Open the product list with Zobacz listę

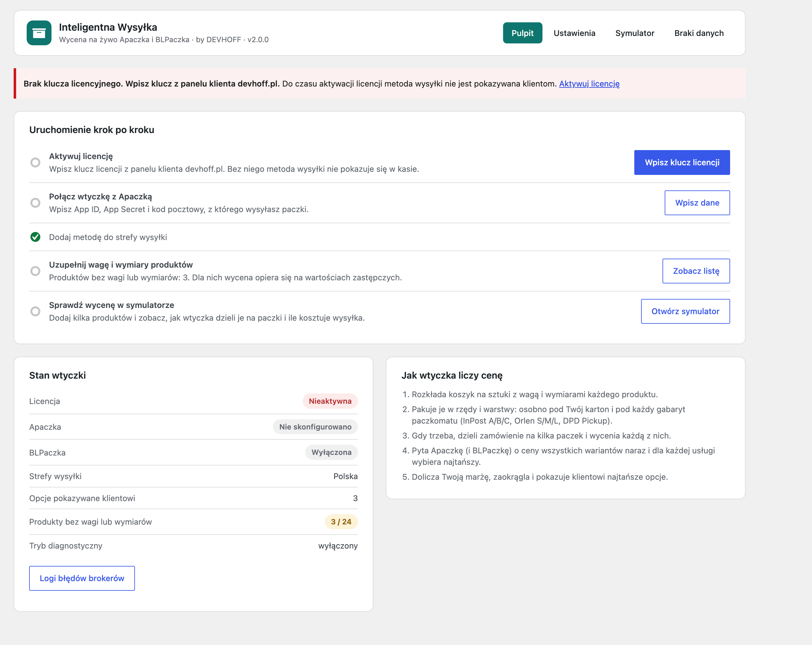click(x=696, y=271)
